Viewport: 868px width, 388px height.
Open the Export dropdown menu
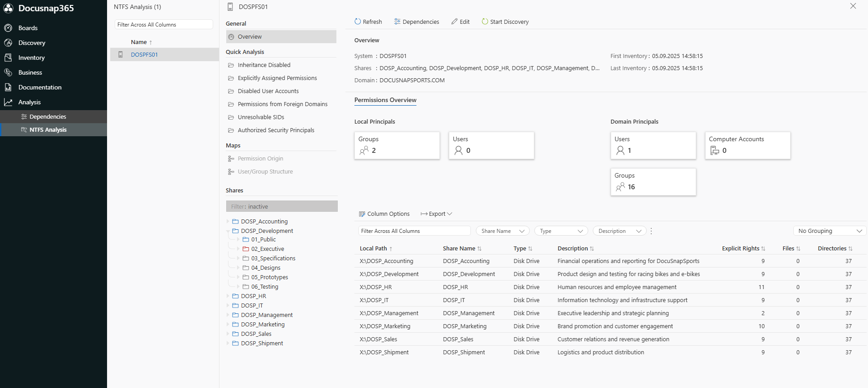point(436,214)
